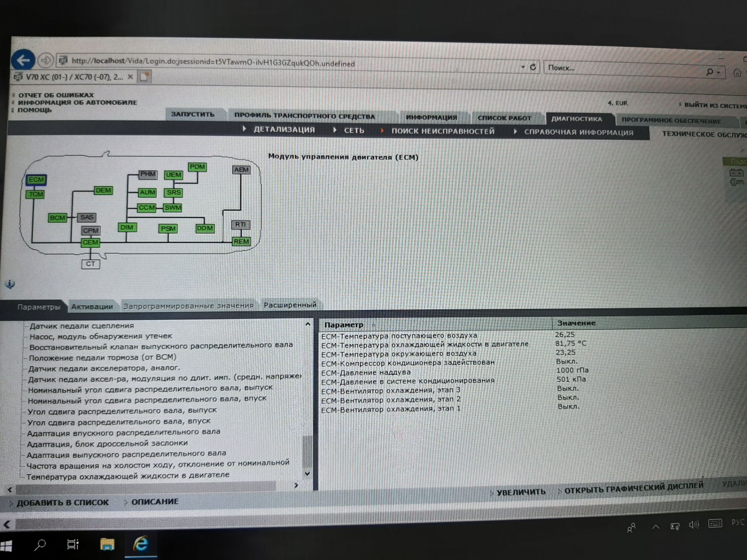Open the search dropdown arrow next to magnifier
Viewport: 747px width, 560px height.
click(718, 72)
